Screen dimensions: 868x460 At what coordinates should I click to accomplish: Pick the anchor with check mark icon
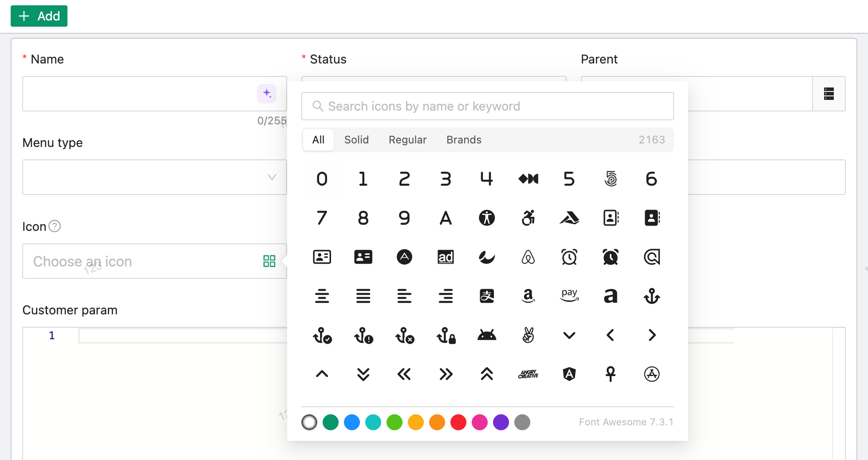tap(323, 335)
